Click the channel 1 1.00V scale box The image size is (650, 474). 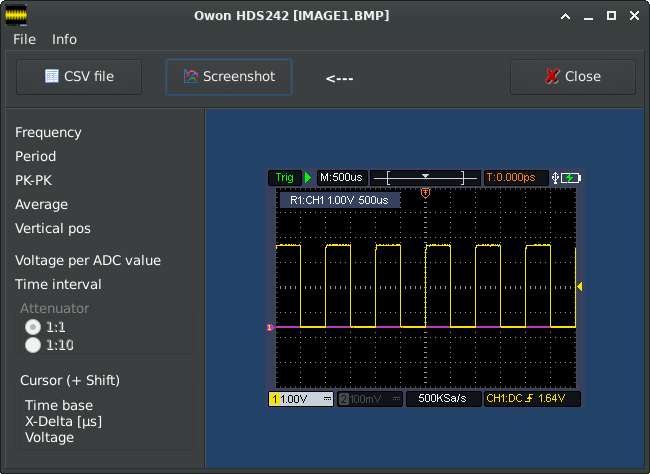pyautogui.click(x=301, y=399)
